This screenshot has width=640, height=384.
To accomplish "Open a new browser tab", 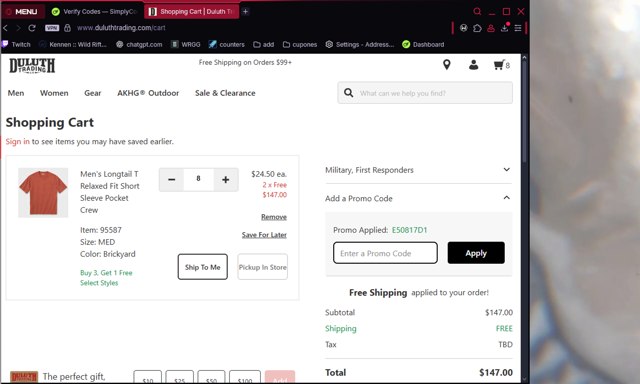I will [245, 11].
